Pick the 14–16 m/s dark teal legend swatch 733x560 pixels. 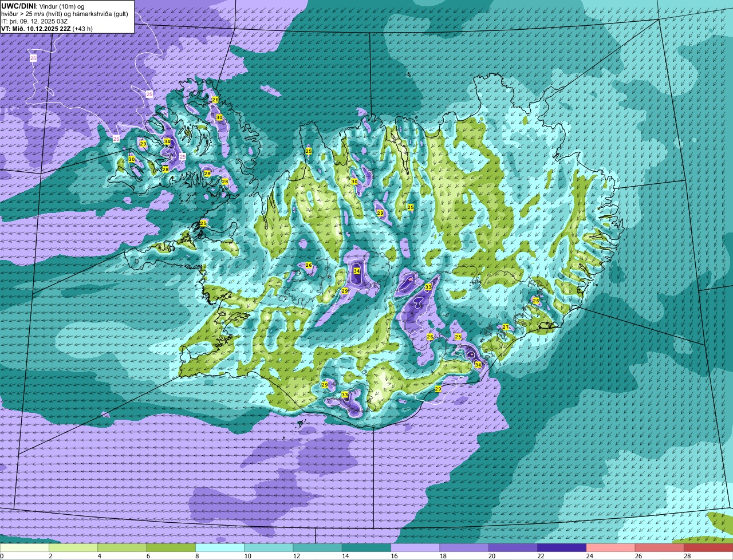[x=366, y=548]
